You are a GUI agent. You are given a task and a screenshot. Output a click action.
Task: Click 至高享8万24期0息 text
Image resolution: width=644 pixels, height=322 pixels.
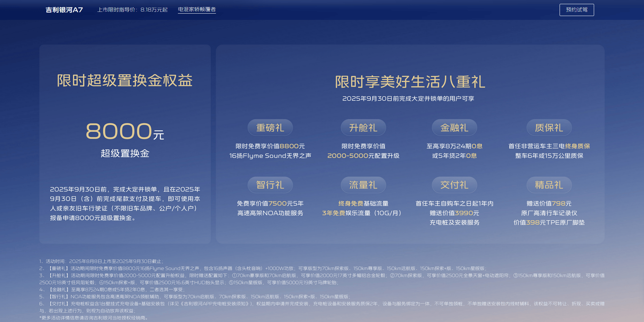click(454, 146)
